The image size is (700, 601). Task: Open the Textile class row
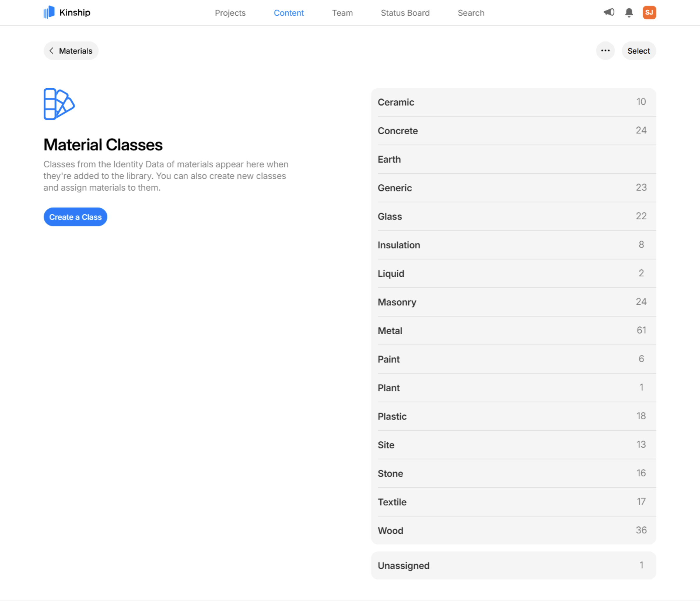click(513, 502)
